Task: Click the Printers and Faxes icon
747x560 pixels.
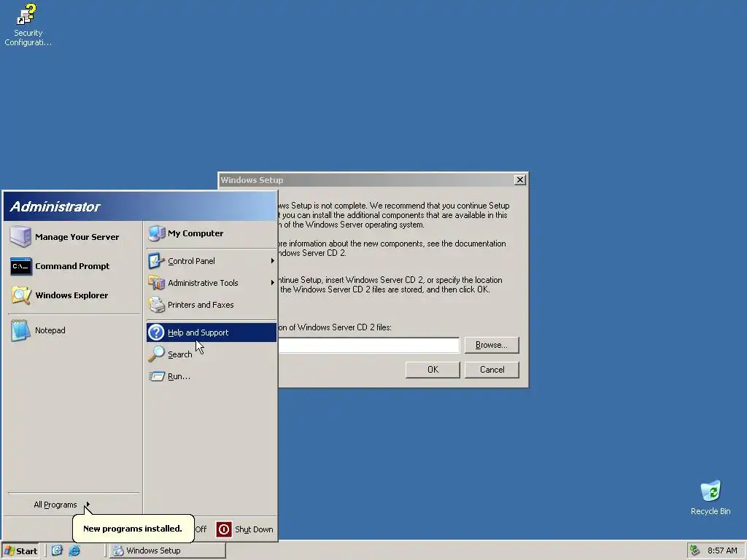Action: coord(156,305)
